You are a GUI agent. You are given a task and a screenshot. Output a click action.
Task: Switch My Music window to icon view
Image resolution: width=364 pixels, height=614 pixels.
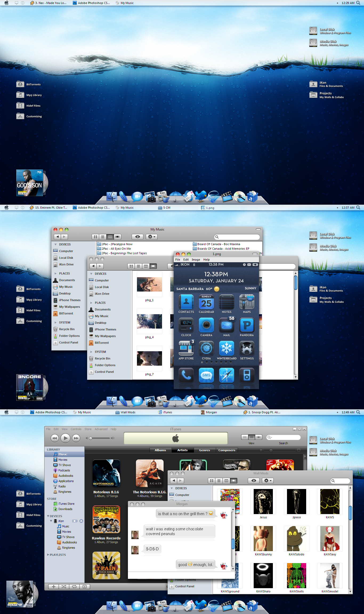coord(95,237)
